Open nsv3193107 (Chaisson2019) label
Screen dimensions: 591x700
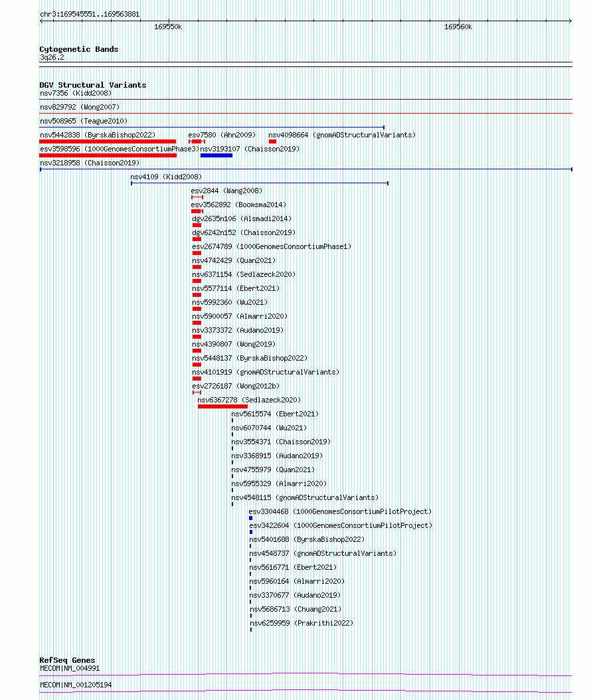pyautogui.click(x=250, y=149)
